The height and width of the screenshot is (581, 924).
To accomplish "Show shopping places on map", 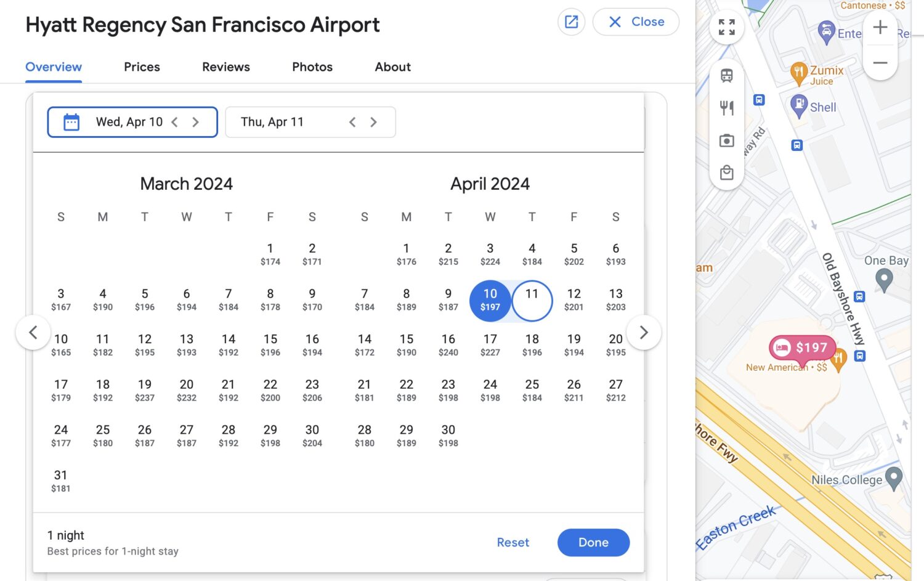I will click(726, 173).
